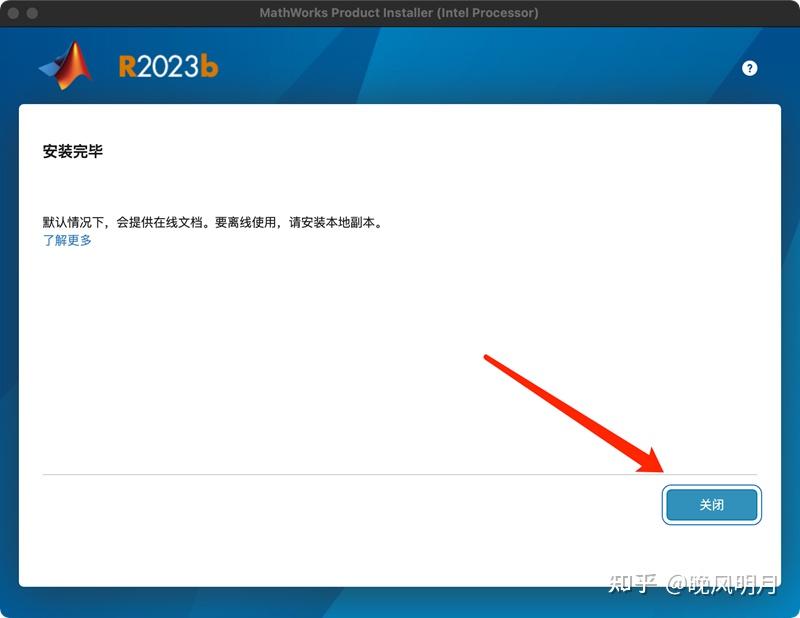Screen dimensions: 800x618
Task: Click the blue portion of the MATLAB logo
Action: click(48, 72)
